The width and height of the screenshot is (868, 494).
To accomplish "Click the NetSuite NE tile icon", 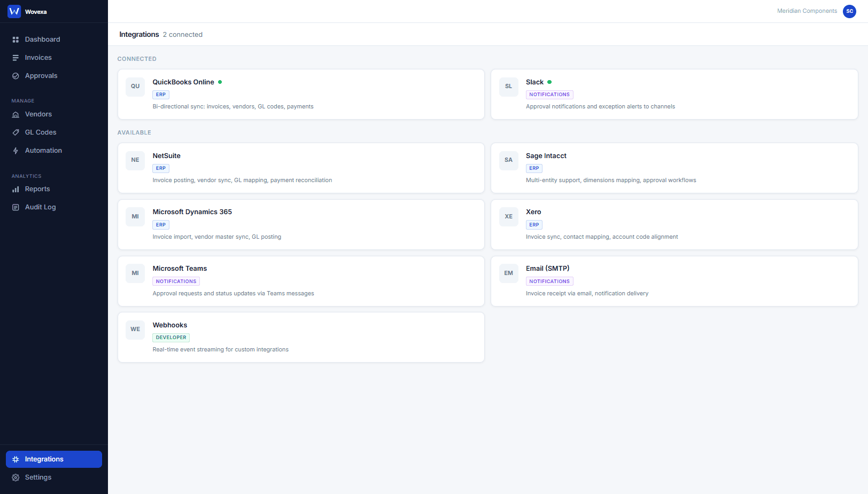I will (135, 160).
